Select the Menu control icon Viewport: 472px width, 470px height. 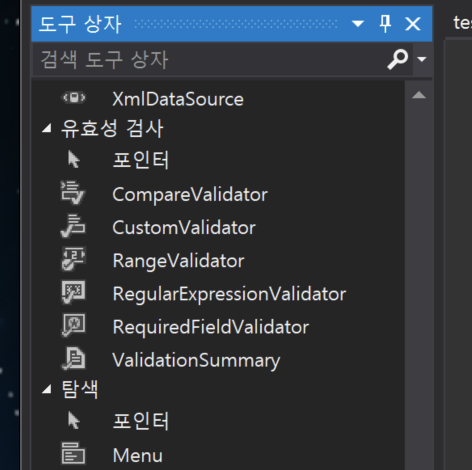coord(73,454)
